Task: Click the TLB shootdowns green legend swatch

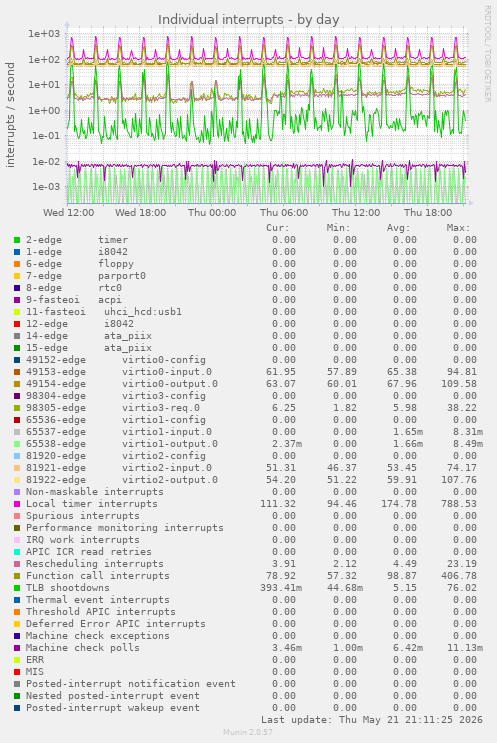Action: [17, 588]
